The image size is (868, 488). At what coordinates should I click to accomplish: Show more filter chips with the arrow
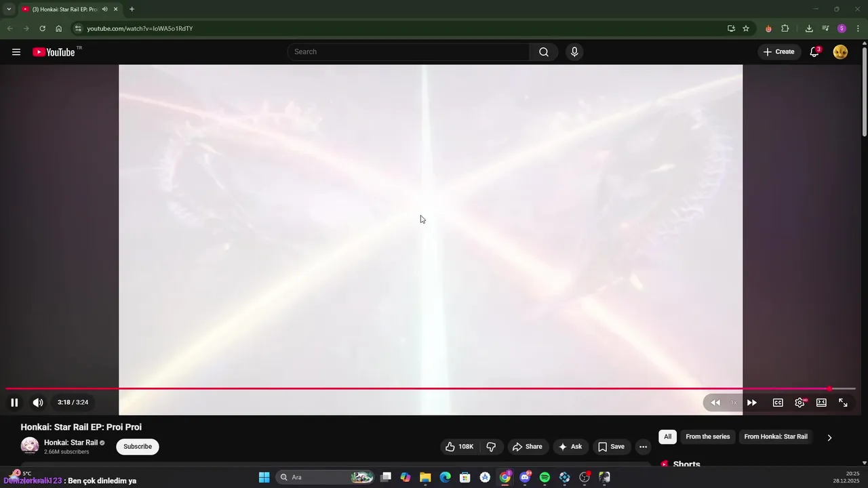click(x=829, y=437)
